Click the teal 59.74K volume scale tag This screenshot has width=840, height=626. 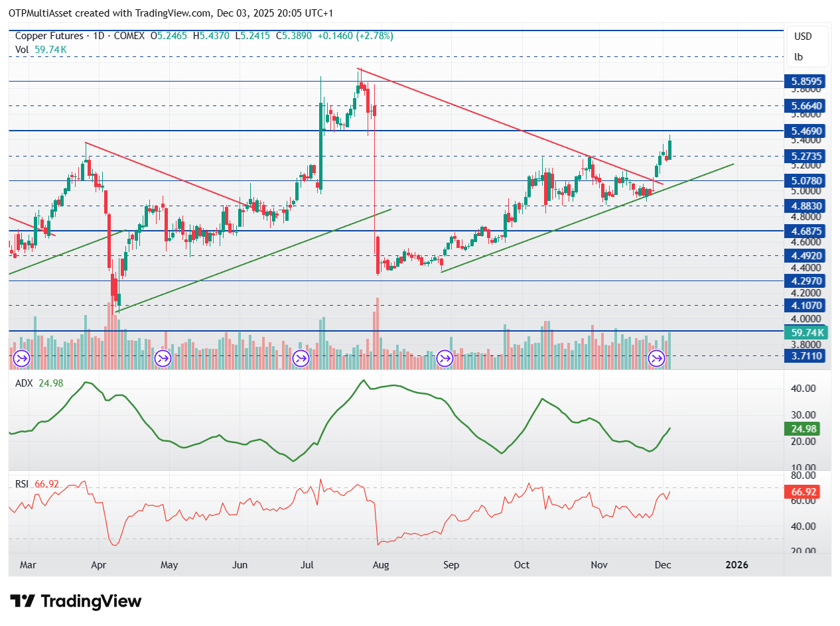pos(806,333)
